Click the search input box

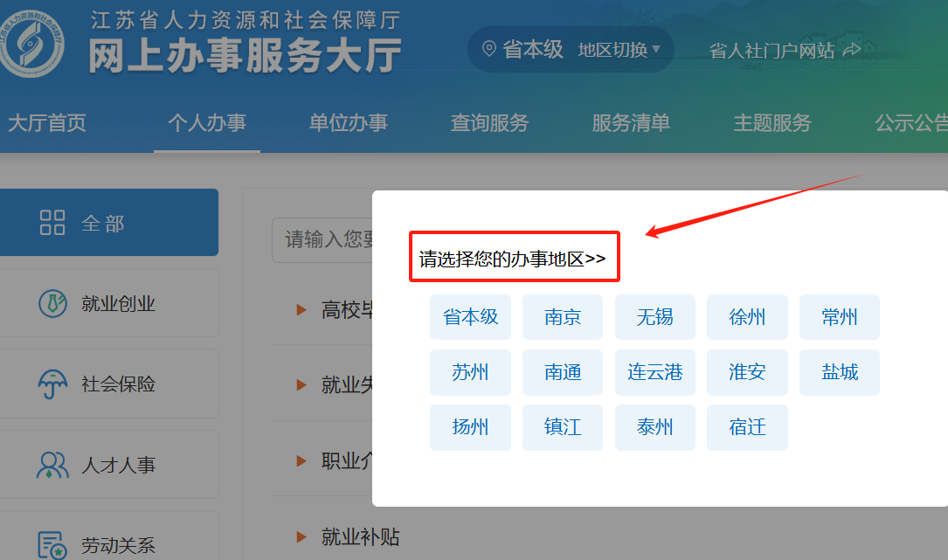pyautogui.click(x=323, y=239)
